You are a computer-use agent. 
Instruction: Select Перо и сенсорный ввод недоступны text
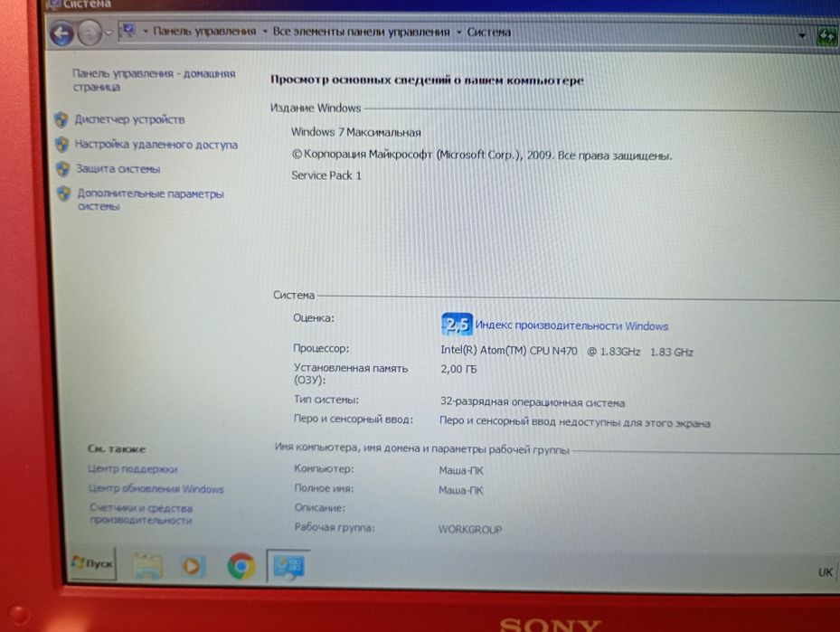[x=574, y=422]
